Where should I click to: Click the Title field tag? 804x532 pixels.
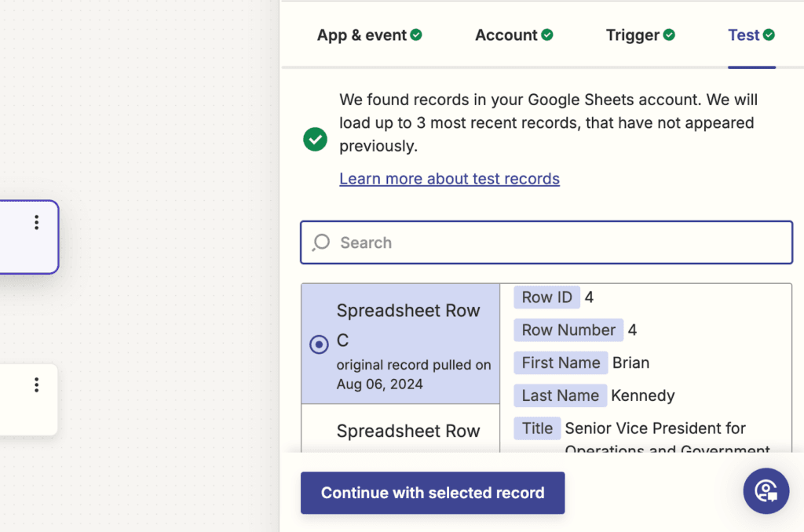pos(537,428)
